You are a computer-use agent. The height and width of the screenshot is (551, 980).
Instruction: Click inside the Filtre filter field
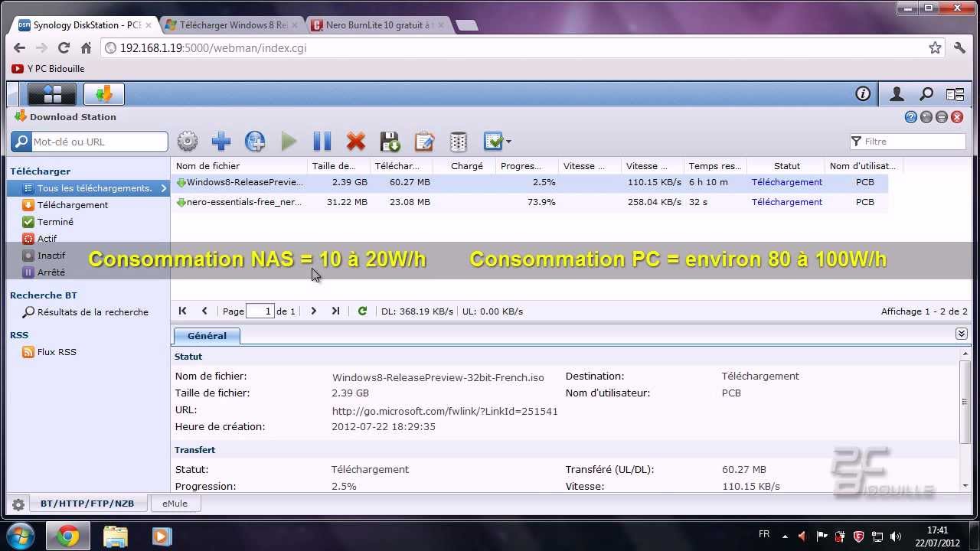[907, 142]
